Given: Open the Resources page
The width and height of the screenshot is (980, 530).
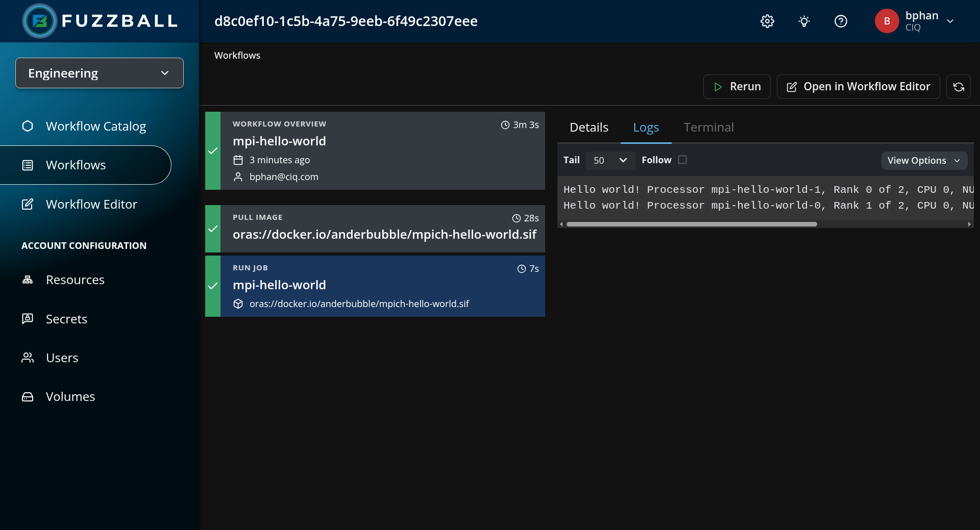Looking at the screenshot, I should click(x=75, y=280).
